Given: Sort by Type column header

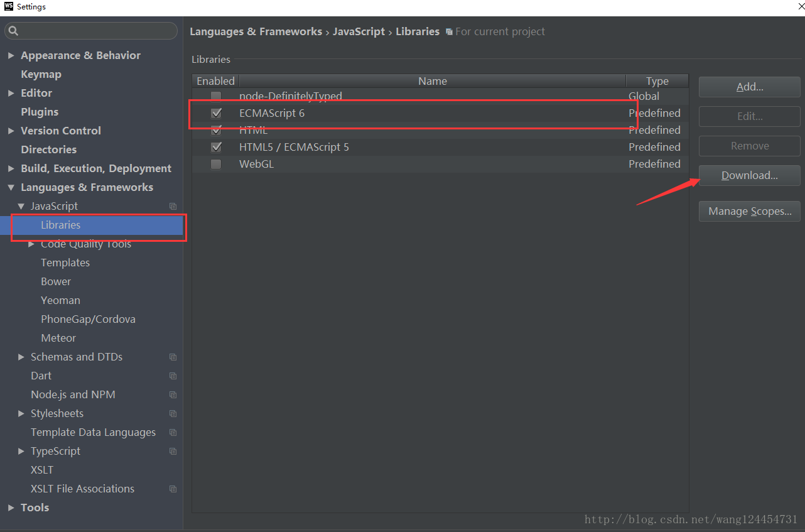Looking at the screenshot, I should click(657, 81).
